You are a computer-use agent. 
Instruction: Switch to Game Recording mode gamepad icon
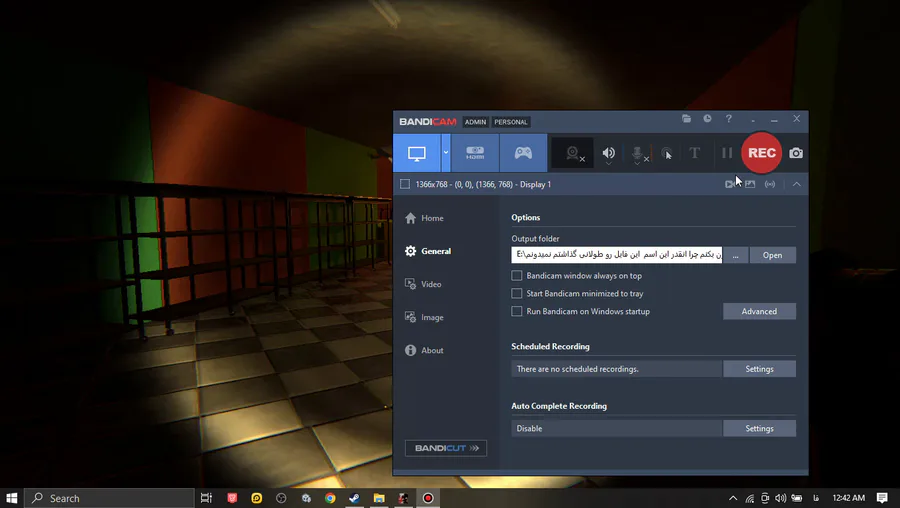pos(523,153)
